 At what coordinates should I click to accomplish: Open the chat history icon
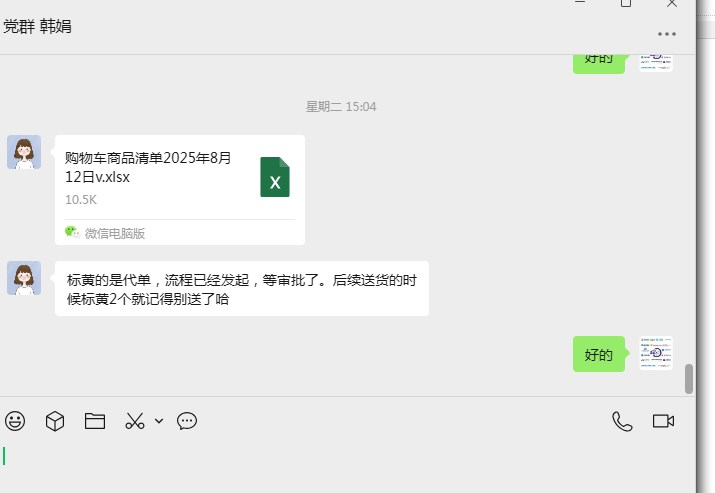187,421
